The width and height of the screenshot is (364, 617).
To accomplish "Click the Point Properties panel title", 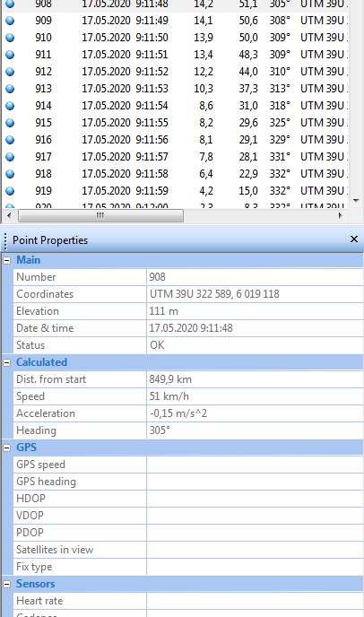I will click(x=50, y=240).
